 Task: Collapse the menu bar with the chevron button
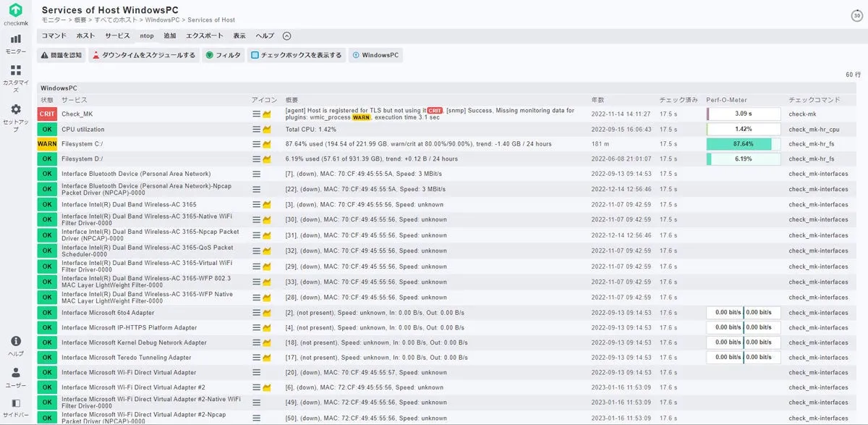pyautogui.click(x=286, y=35)
